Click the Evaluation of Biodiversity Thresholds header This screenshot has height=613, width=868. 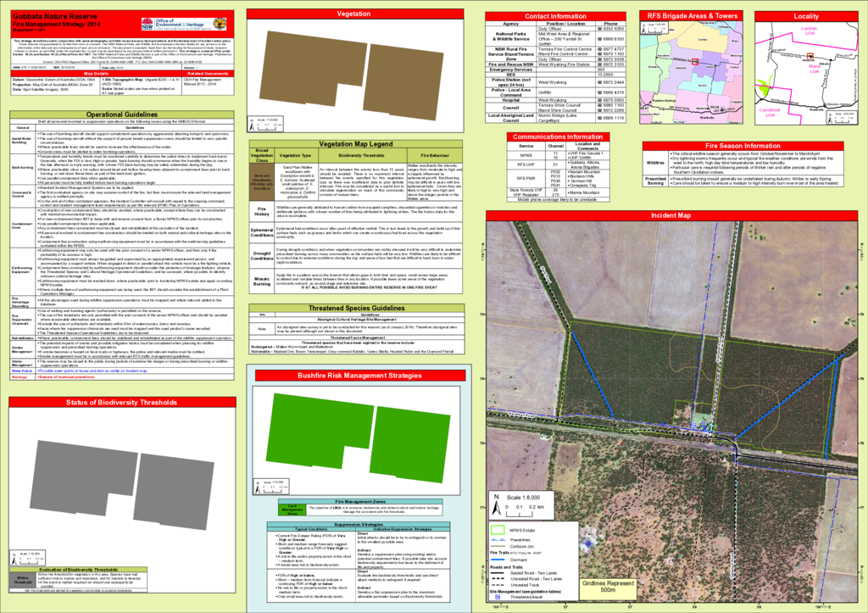click(79, 569)
